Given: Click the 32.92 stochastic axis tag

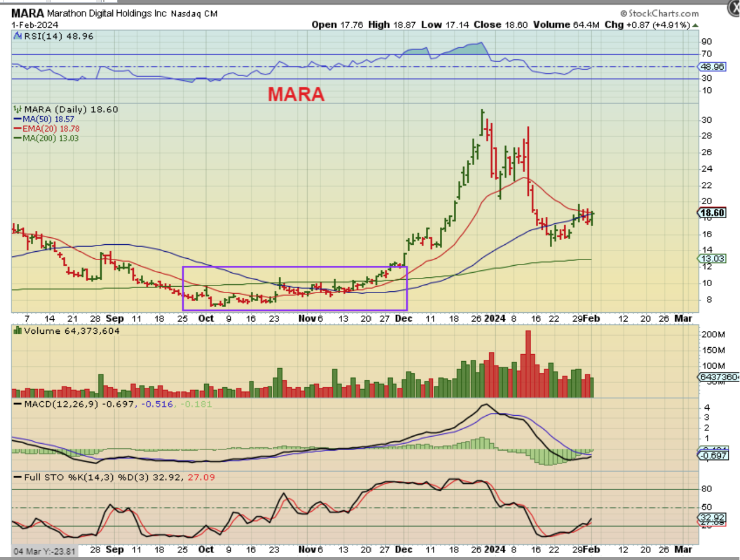Looking at the screenshot, I should [x=713, y=518].
